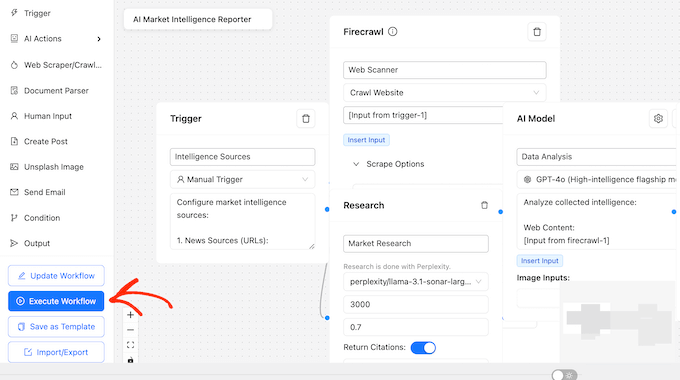This screenshot has height=380, width=680.
Task: Select Output in the sidebar
Action: 30,243
